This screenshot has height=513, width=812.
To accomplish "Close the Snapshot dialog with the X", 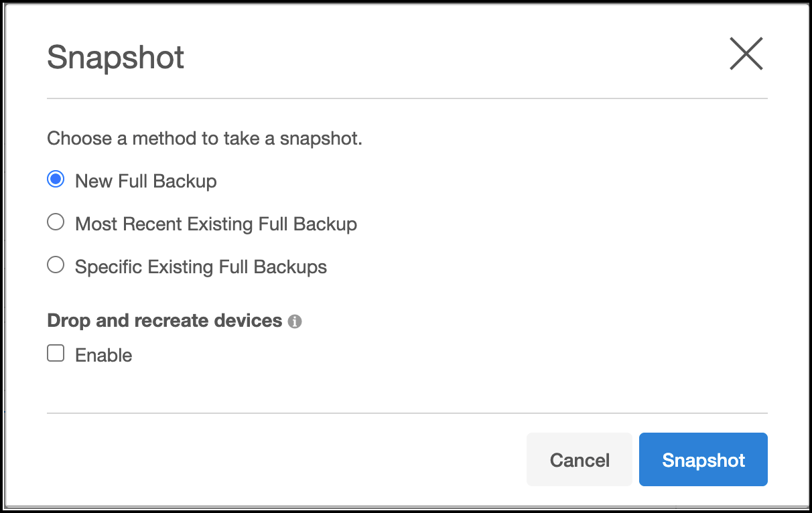I will pyautogui.click(x=746, y=54).
